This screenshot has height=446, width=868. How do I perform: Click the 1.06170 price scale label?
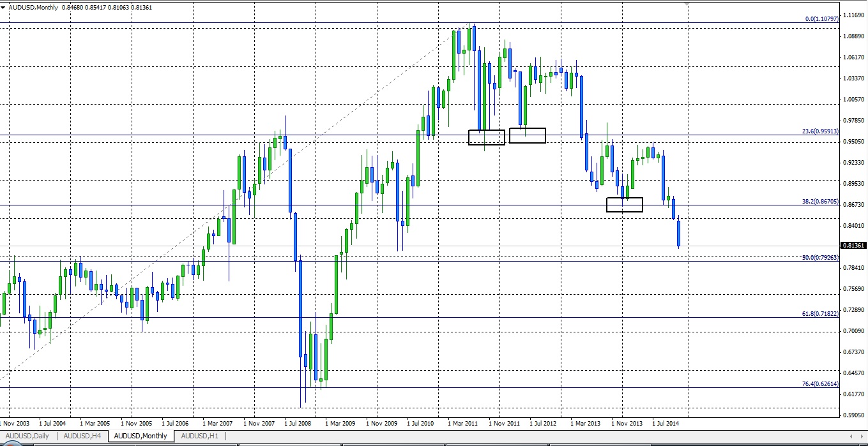[x=854, y=57]
